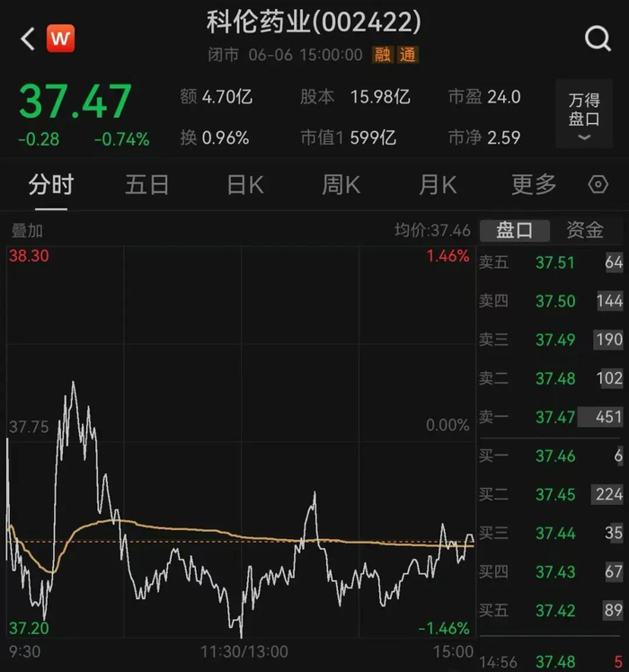The width and height of the screenshot is (629, 672).
Task: Select the 买一 row at 37.46
Action: pyautogui.click(x=551, y=456)
